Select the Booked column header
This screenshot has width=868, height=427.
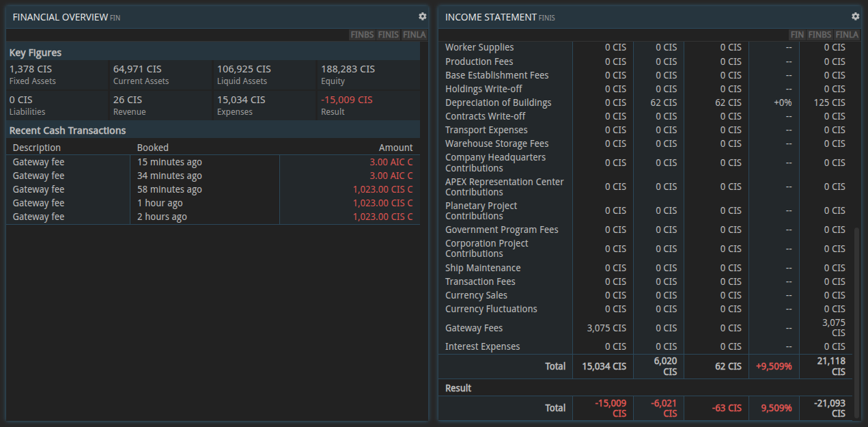tap(153, 148)
